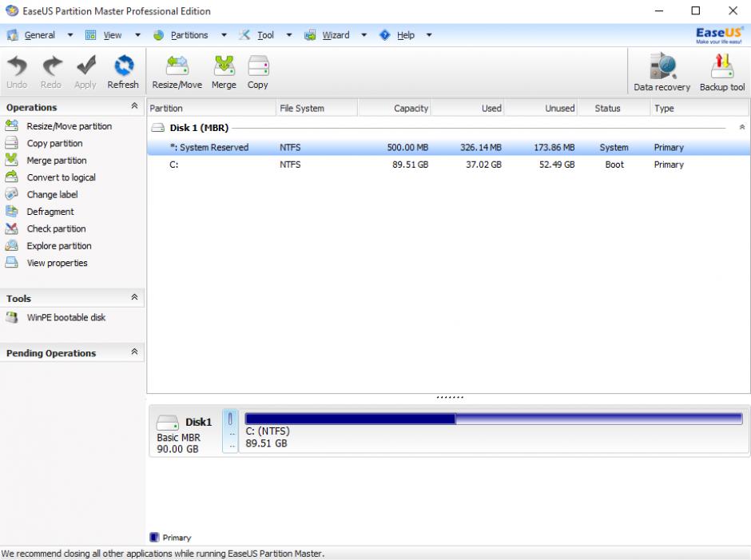Collapse the Disk 1 (MBR) group
Screen dimensions: 751x560
pos(742,128)
